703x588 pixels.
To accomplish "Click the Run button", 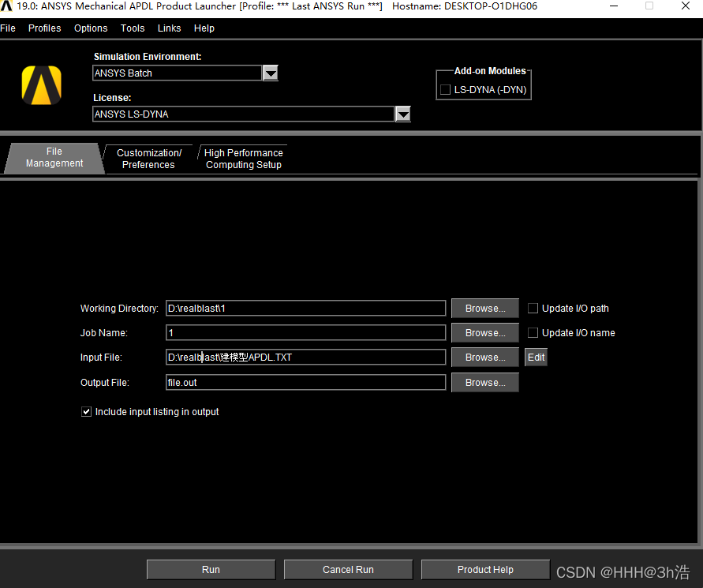I will (x=211, y=570).
